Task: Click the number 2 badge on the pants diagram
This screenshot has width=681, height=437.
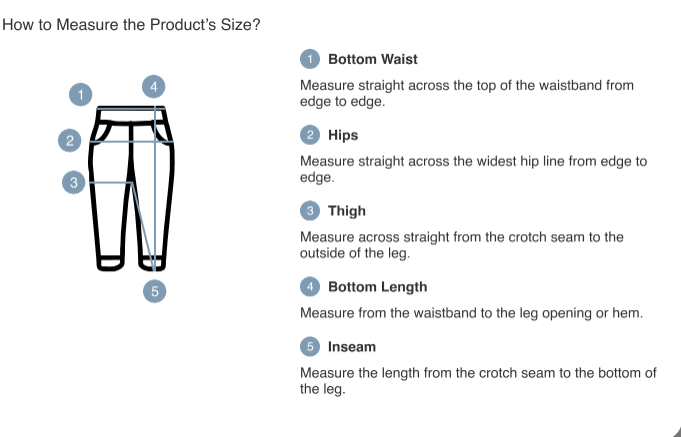Action: (69, 140)
